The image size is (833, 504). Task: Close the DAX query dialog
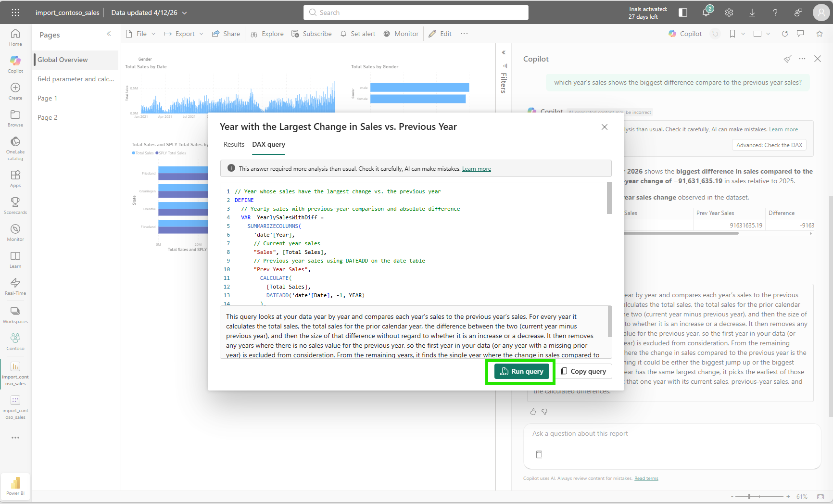(x=605, y=127)
